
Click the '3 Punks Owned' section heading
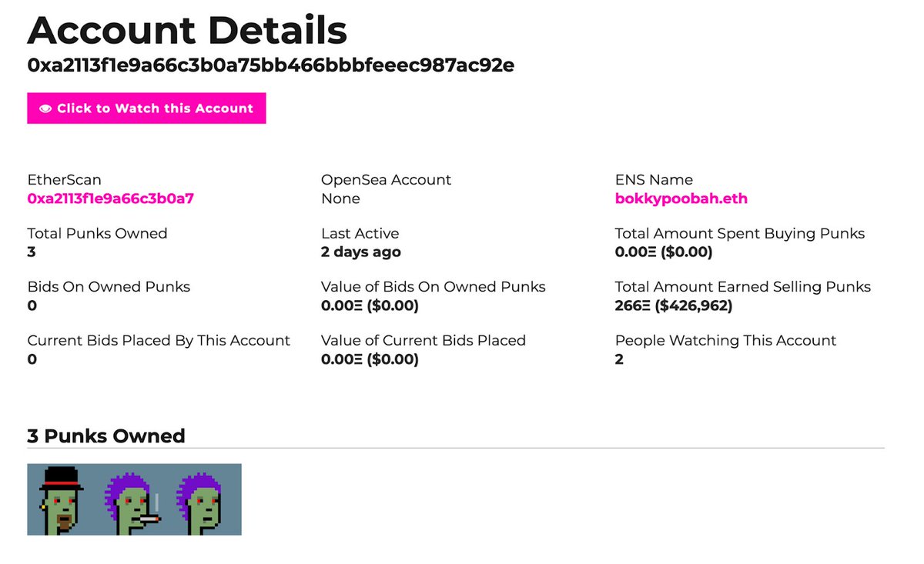point(106,436)
